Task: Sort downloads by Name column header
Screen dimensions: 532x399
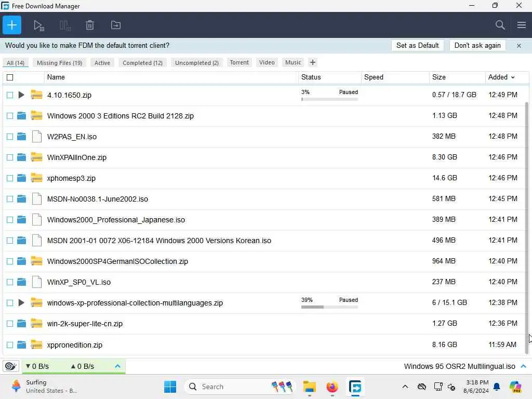Action: 171,77
